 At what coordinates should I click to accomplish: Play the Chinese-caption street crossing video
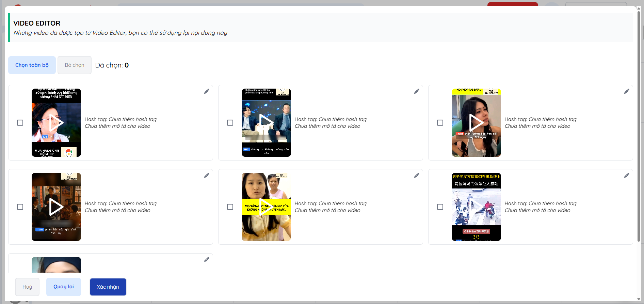[x=476, y=207]
